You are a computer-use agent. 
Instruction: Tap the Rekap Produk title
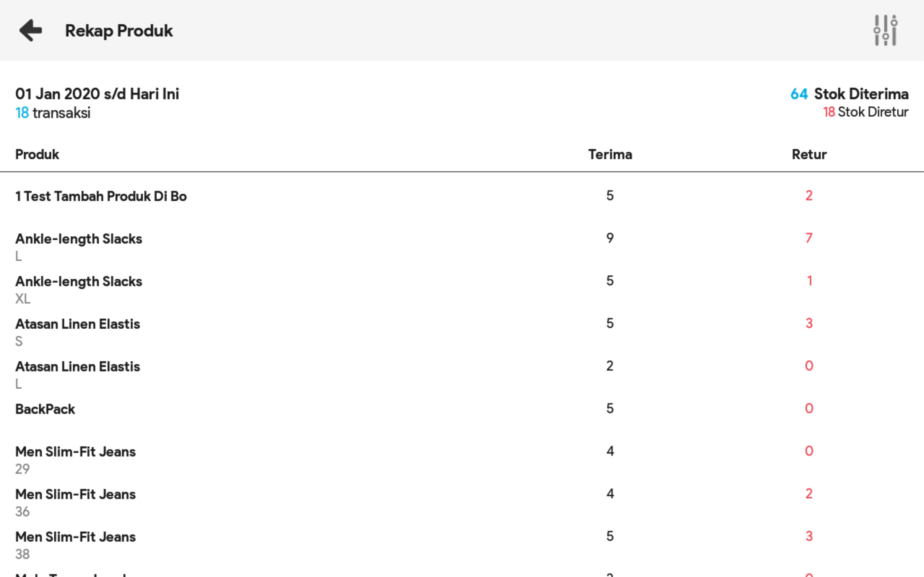pos(119,31)
